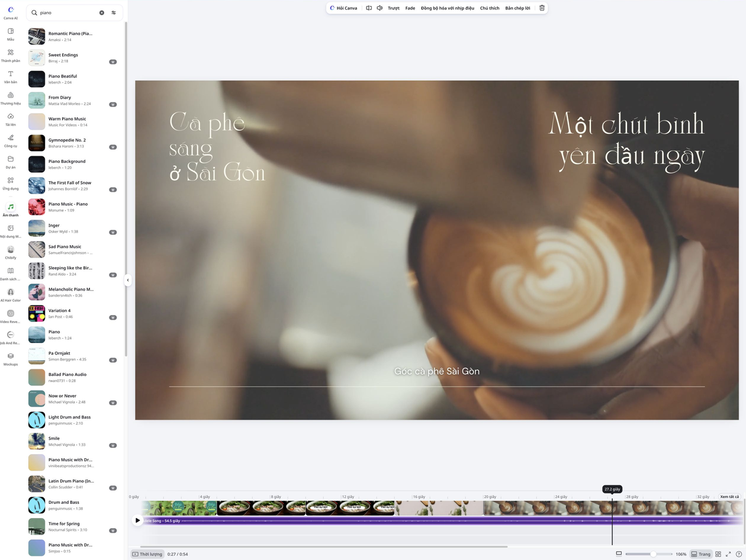Viewport: 746px width, 560px height.
Task: Open the Dự án projects panel
Action: (11, 162)
